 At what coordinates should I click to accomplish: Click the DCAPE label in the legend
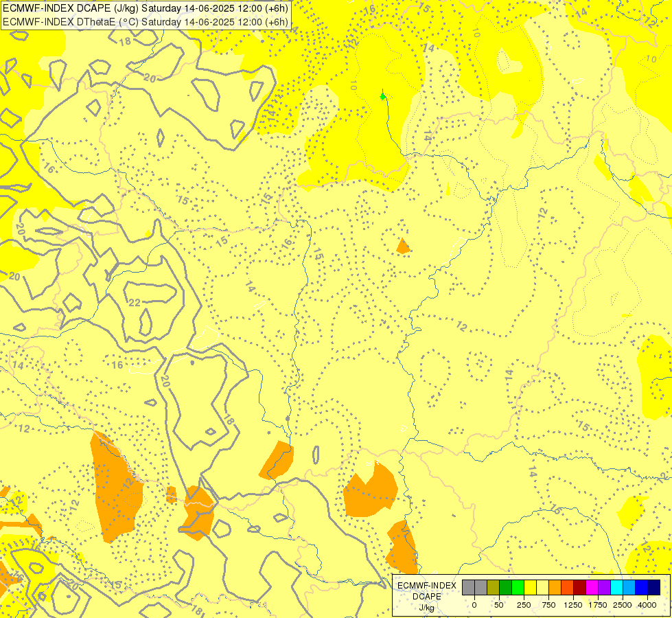(x=427, y=597)
